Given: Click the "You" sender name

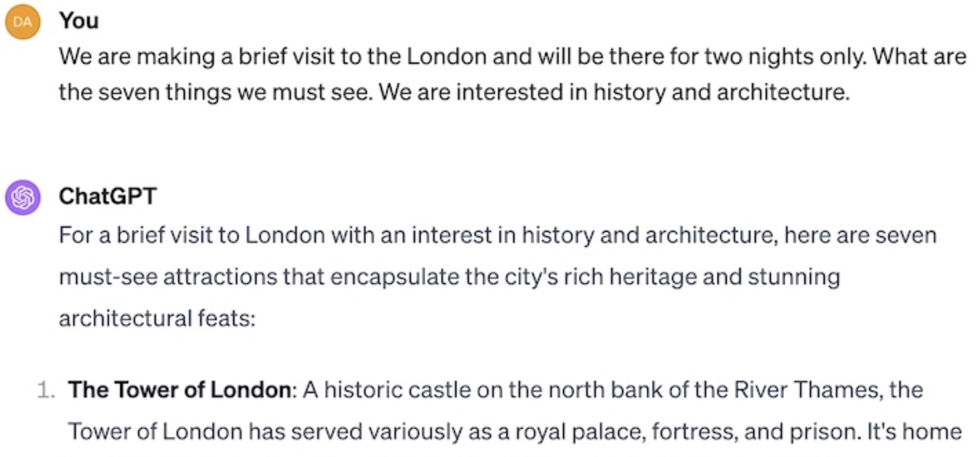Looking at the screenshot, I should click(79, 21).
